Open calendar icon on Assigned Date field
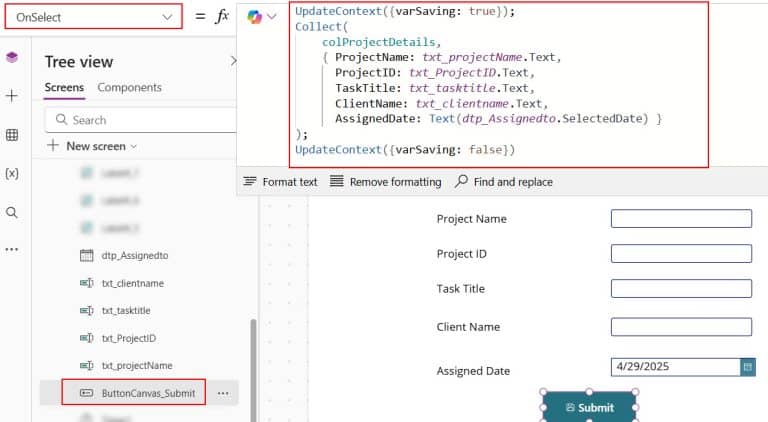 (x=747, y=367)
